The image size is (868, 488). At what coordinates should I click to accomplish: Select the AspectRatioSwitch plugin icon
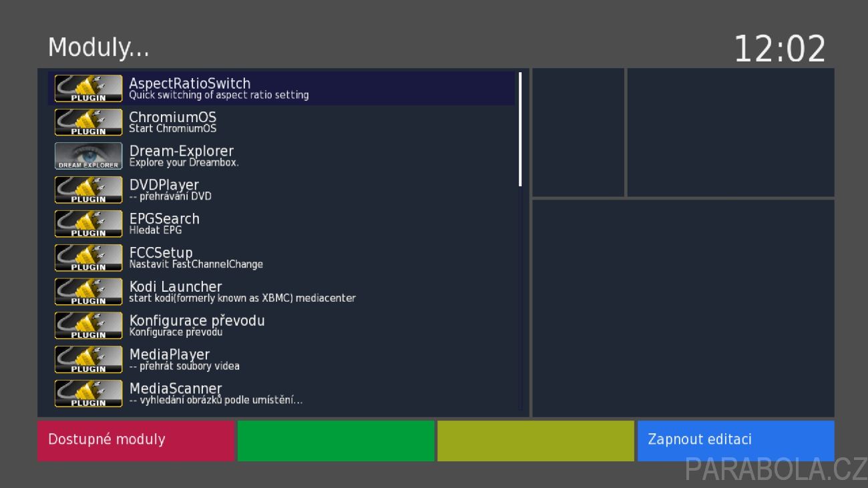(89, 88)
